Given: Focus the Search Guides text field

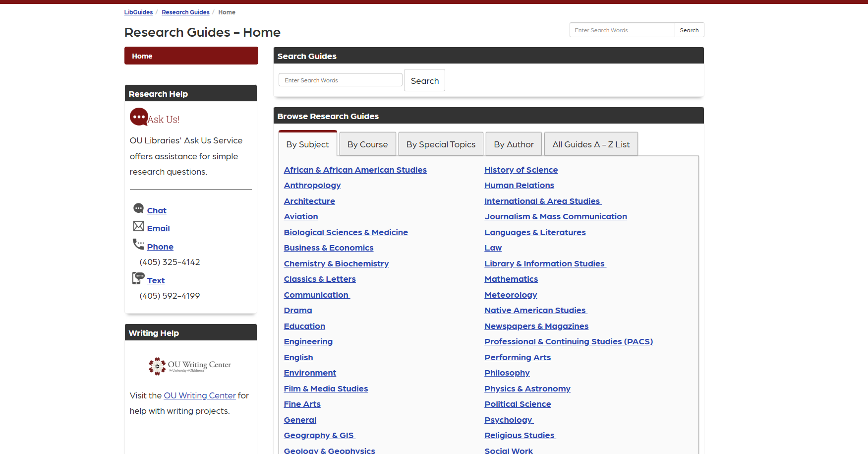Looking at the screenshot, I should 341,80.
